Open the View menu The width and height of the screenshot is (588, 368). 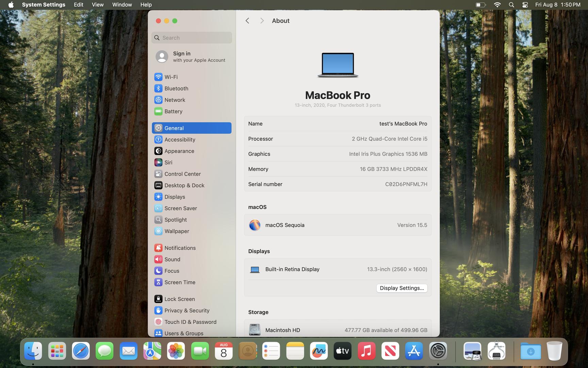coord(98,5)
